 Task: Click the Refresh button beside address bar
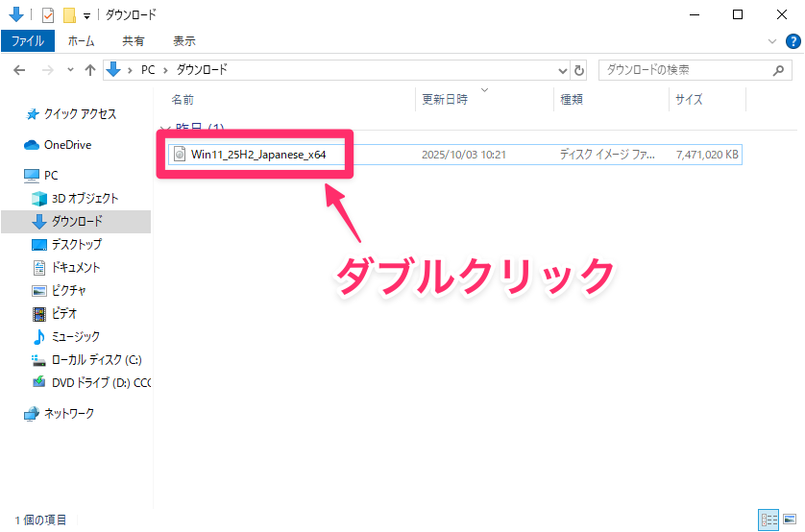pos(578,70)
